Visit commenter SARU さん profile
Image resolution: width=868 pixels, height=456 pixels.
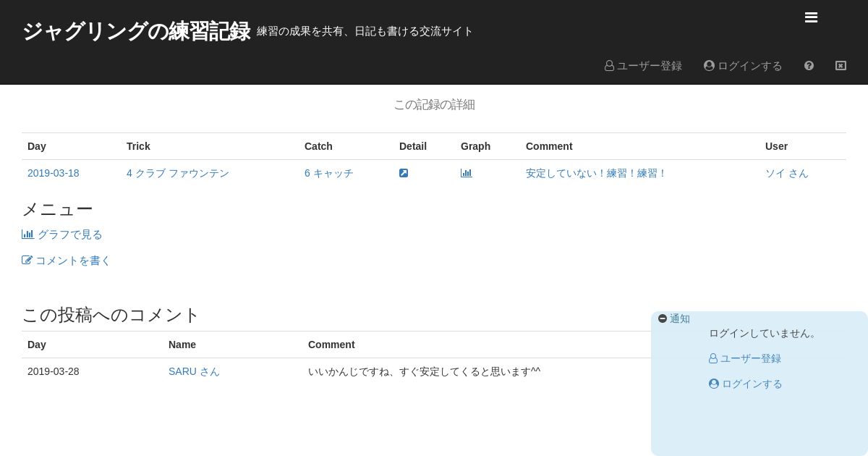click(194, 371)
